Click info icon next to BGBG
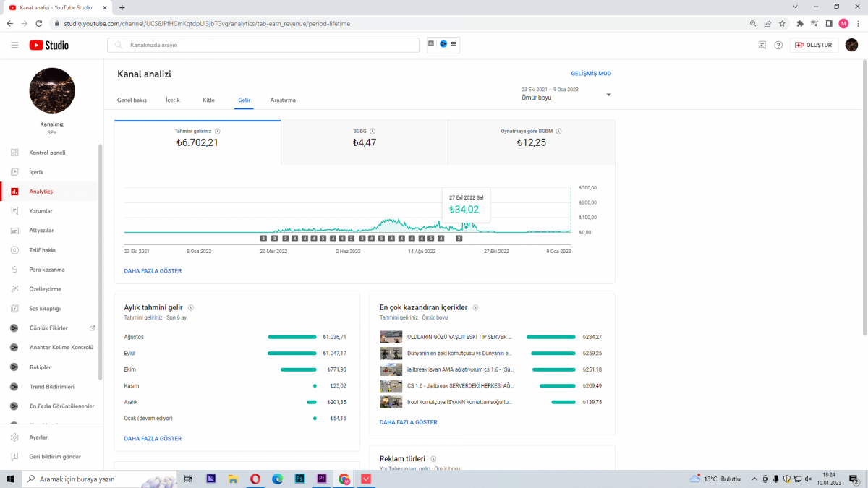The width and height of the screenshot is (868, 488). pos(373,132)
